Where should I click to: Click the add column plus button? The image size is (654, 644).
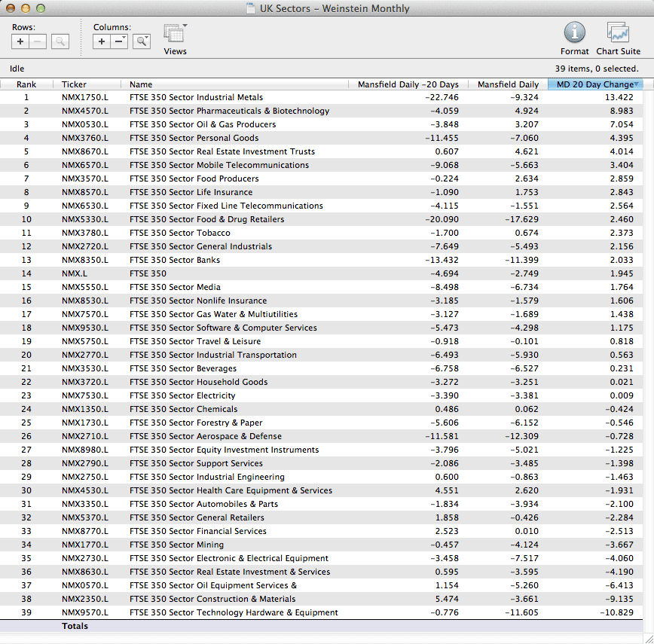[x=102, y=41]
